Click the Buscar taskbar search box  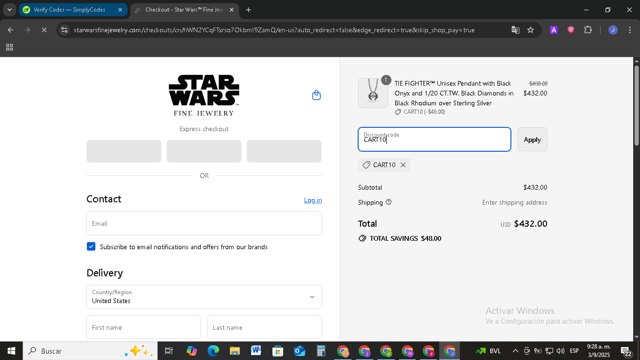90,351
